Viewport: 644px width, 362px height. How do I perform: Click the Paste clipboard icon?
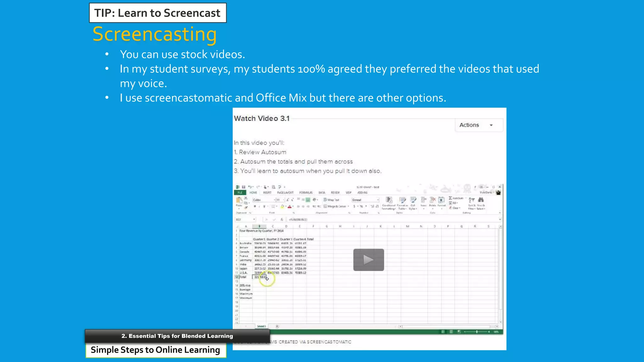(239, 200)
